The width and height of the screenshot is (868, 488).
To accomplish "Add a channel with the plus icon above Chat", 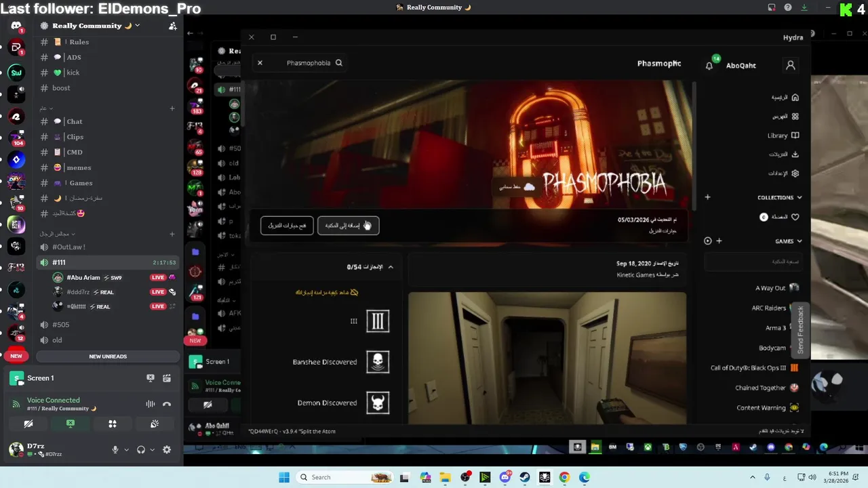I will click(x=172, y=108).
